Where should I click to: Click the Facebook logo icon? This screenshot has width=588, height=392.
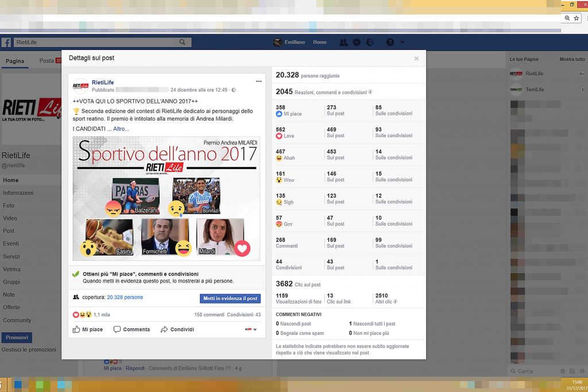pos(7,42)
